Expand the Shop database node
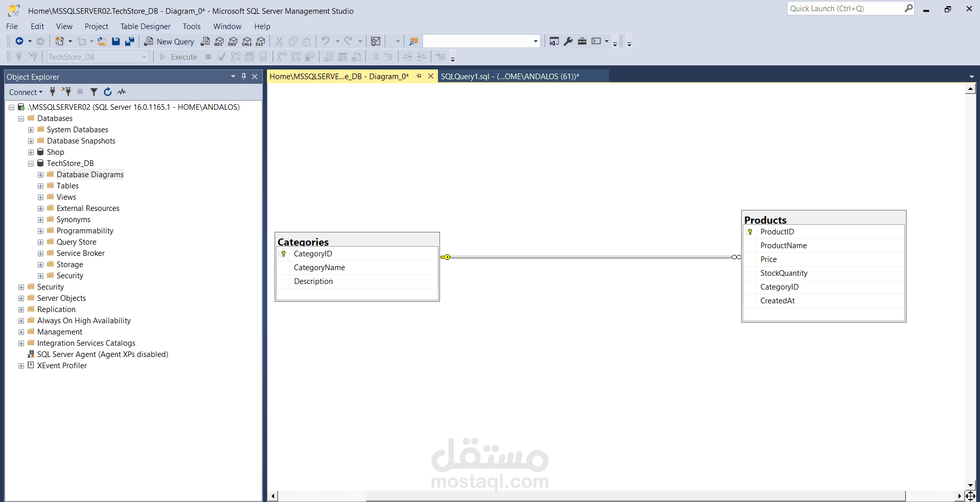Viewport: 980px width, 502px height. 31,152
